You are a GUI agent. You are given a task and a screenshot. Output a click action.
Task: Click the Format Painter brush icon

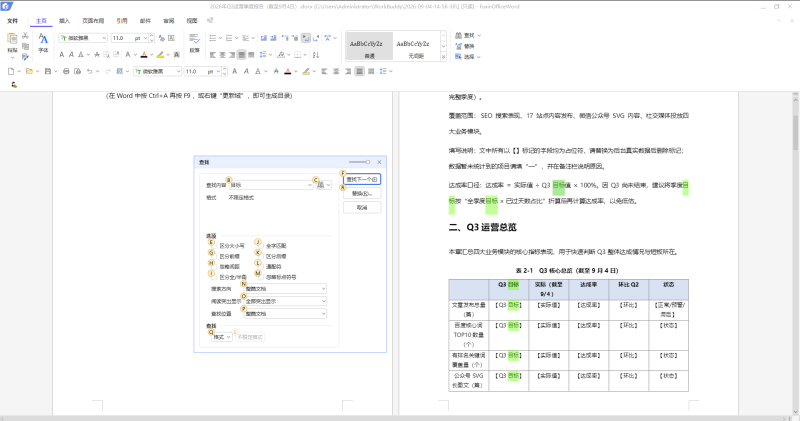pyautogui.click(x=26, y=57)
